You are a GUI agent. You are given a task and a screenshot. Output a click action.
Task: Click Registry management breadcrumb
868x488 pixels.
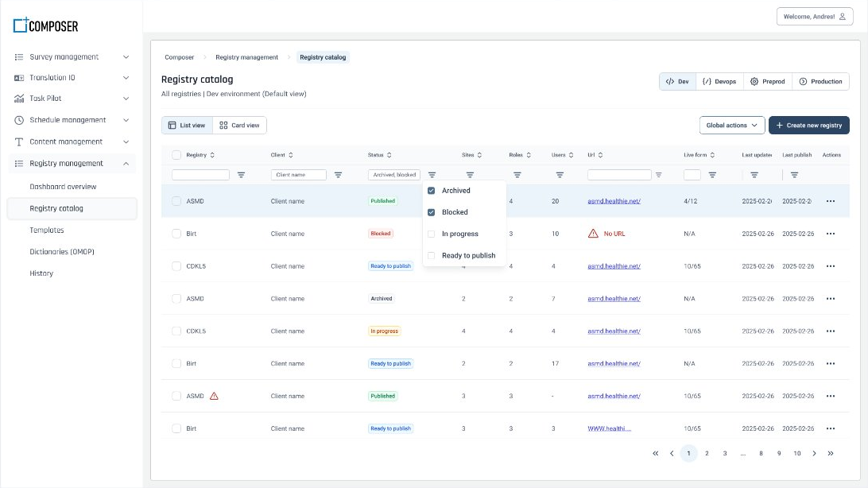[247, 57]
